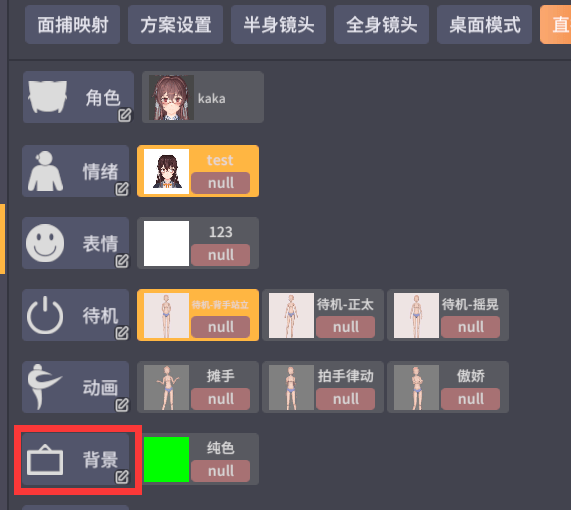Select the green 纯色 background swatch

[166, 459]
